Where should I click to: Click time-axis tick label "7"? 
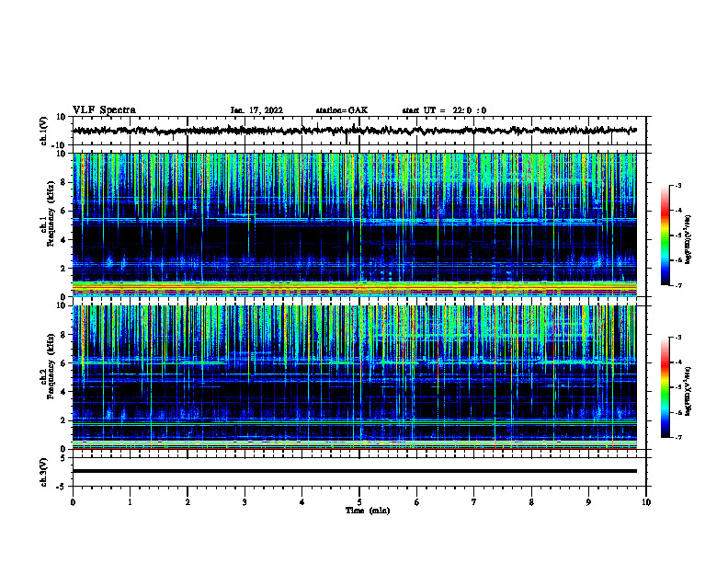[x=474, y=502]
